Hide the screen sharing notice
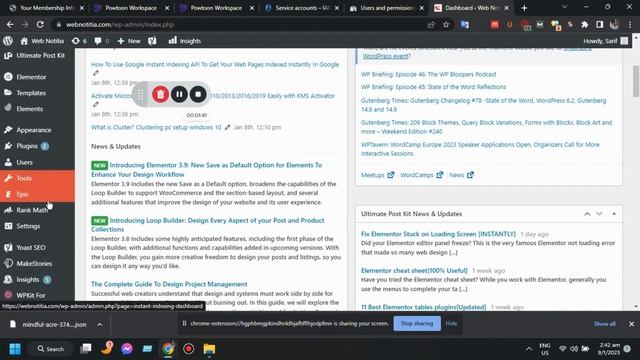Image resolution: width=640 pixels, height=360 pixels. (x=451, y=323)
